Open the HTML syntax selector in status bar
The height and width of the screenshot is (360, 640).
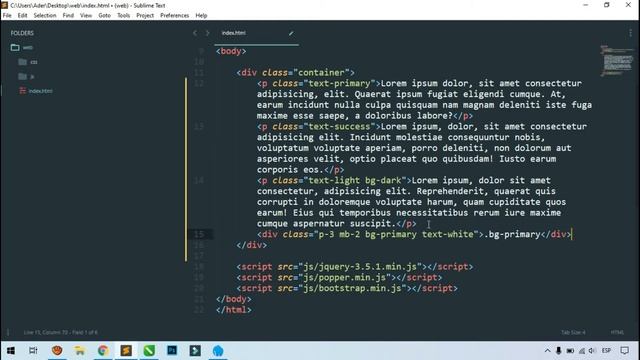pos(617,332)
